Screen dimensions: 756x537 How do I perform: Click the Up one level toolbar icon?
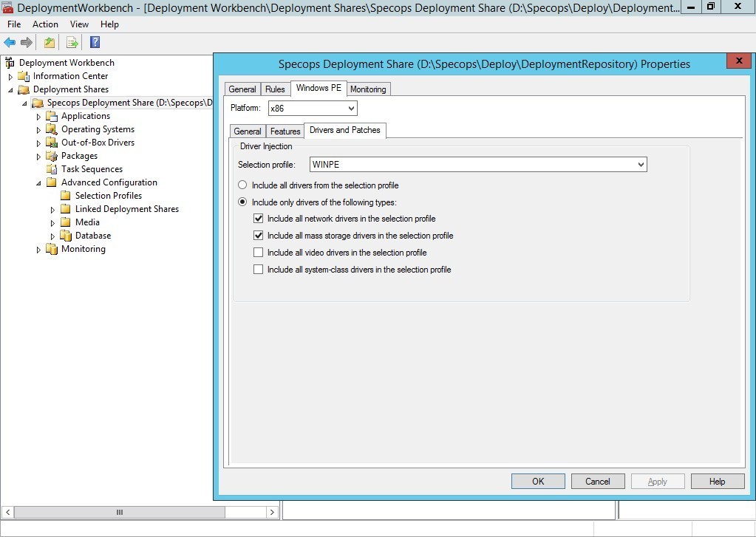click(x=50, y=42)
